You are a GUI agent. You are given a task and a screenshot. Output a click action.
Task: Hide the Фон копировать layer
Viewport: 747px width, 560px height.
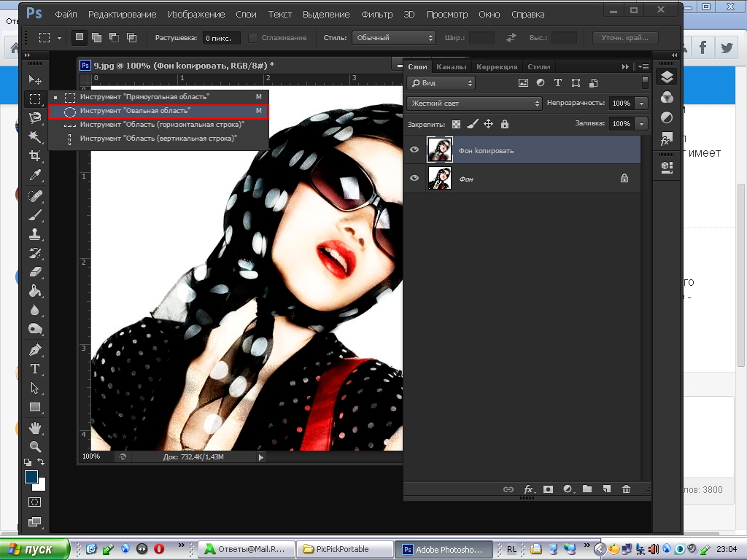coord(414,149)
